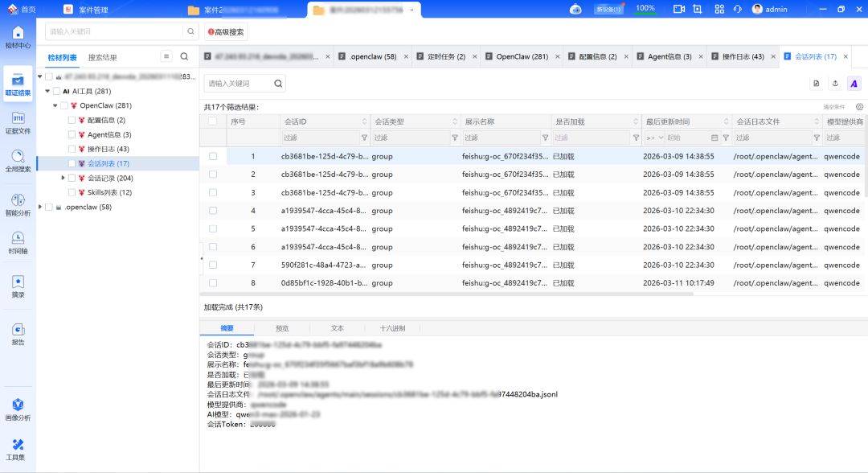This screenshot has width=868, height=473.
Task: Select the checkbox for table row 4
Action: pyautogui.click(x=213, y=211)
